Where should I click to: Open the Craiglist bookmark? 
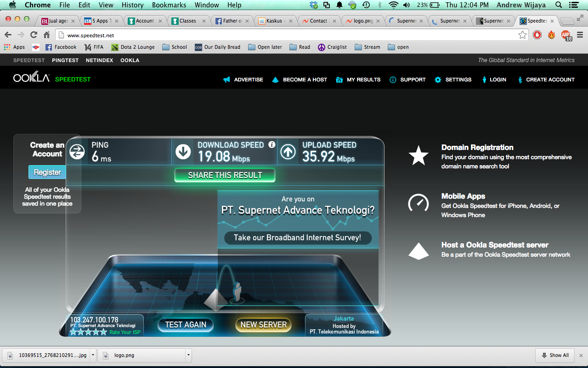click(332, 47)
